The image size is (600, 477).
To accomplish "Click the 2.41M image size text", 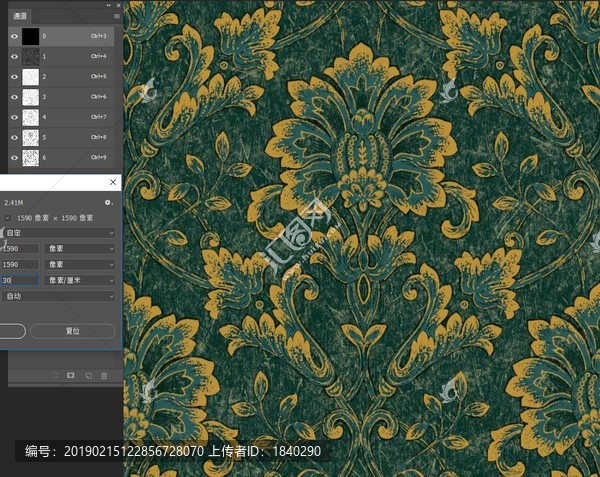I will coord(14,202).
